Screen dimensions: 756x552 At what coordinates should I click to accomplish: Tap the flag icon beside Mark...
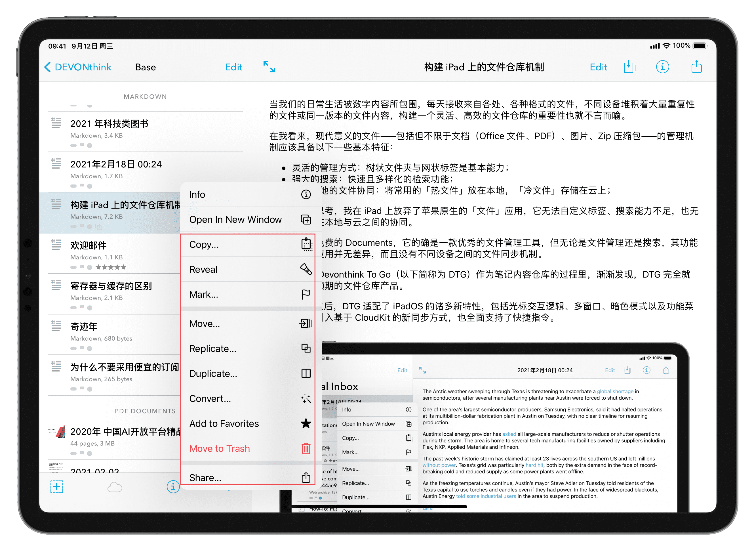pos(306,294)
